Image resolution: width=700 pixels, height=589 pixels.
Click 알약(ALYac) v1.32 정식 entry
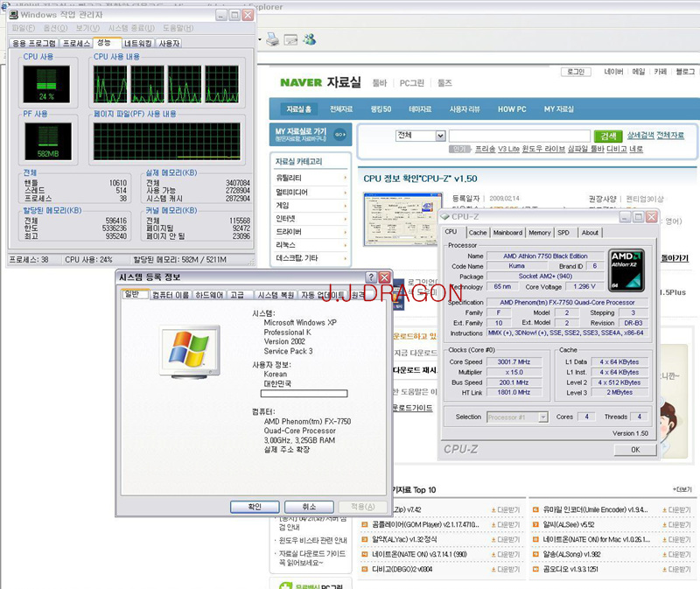(x=404, y=539)
